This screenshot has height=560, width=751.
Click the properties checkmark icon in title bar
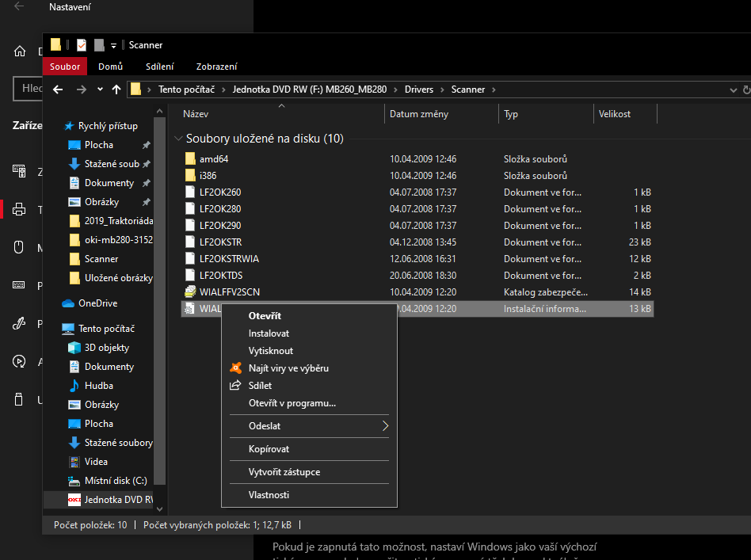[x=81, y=45]
